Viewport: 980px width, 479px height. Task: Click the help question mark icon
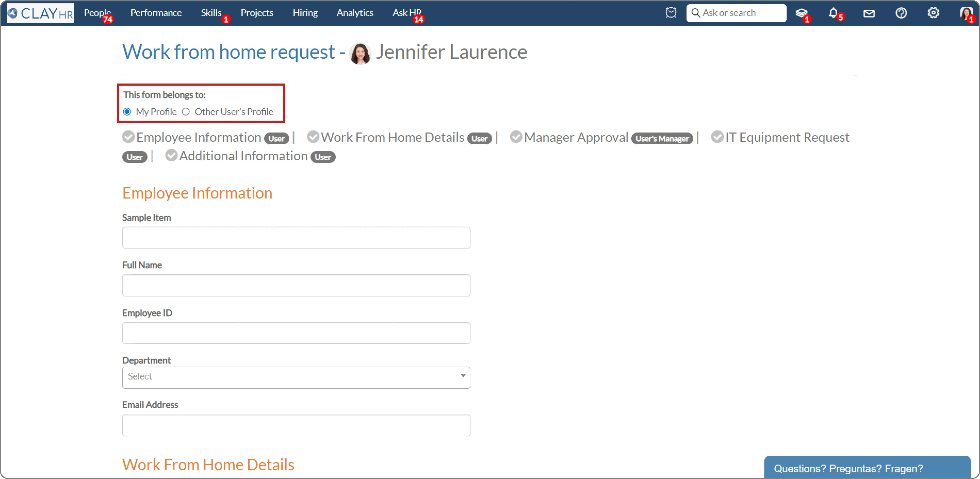pyautogui.click(x=901, y=13)
